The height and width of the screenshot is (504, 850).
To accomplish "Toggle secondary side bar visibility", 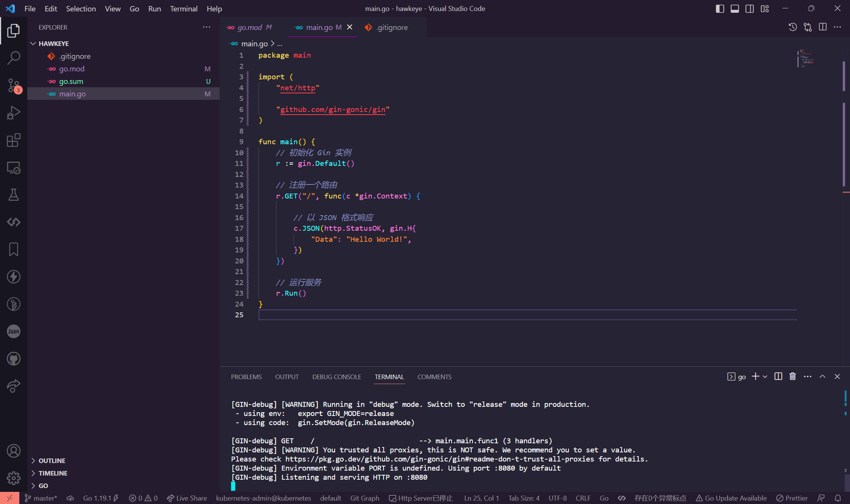I will (x=749, y=9).
